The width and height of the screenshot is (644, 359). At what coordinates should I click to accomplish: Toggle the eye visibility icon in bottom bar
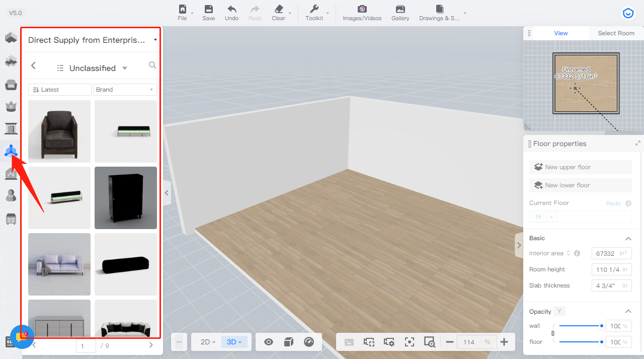click(x=269, y=342)
